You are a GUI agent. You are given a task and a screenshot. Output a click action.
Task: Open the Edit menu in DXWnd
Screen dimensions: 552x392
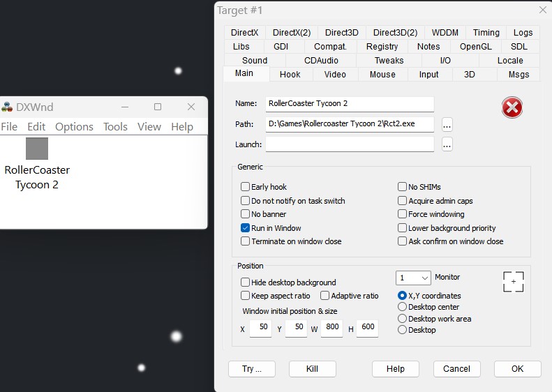pos(36,127)
